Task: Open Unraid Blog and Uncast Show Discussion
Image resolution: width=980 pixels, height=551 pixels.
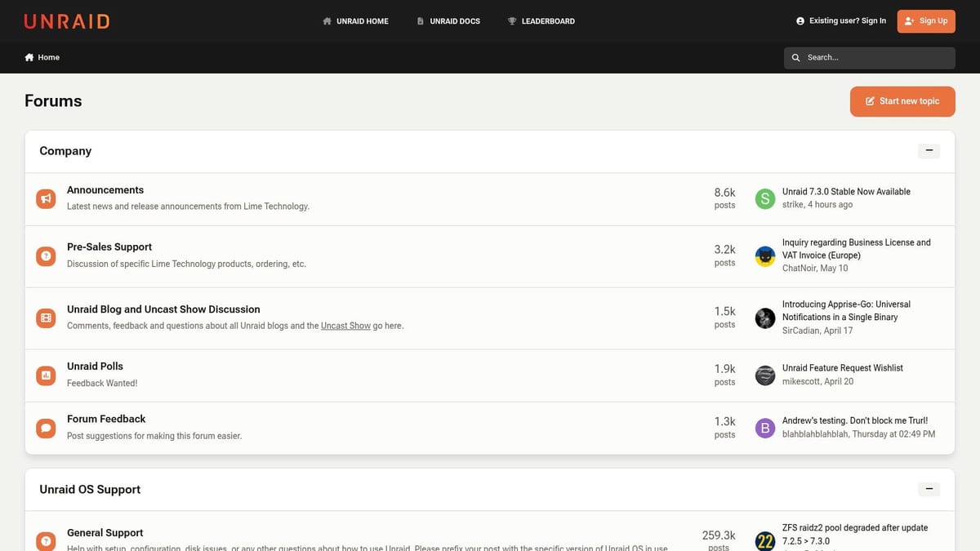Action: coord(163,309)
